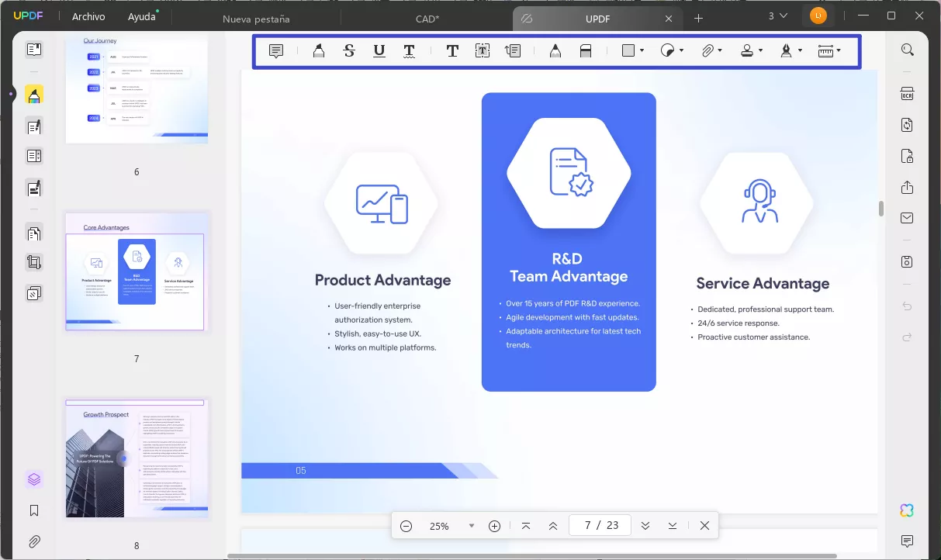
Task: Select the strikethrough text tool
Action: tap(349, 51)
